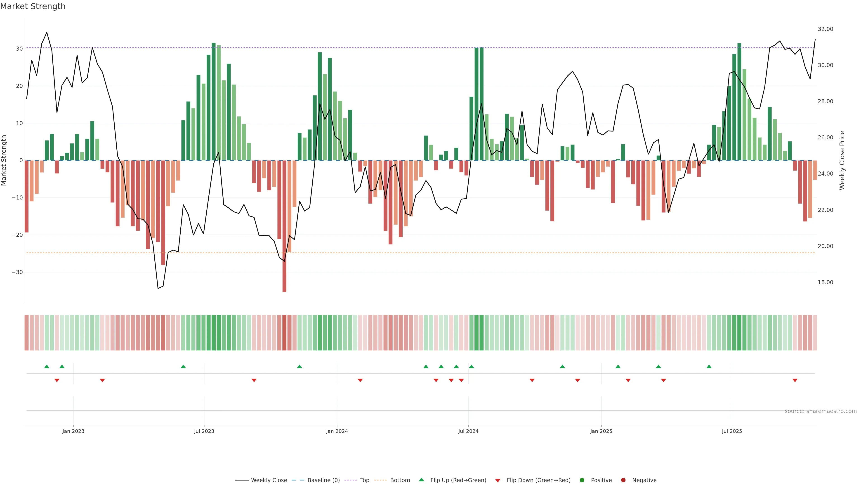Click the green Flip Up triangle legend icon
The image size is (868, 488).
(421, 480)
